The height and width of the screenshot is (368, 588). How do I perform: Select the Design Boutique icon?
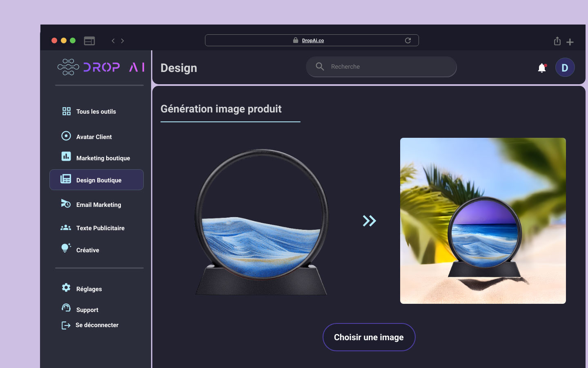66,179
